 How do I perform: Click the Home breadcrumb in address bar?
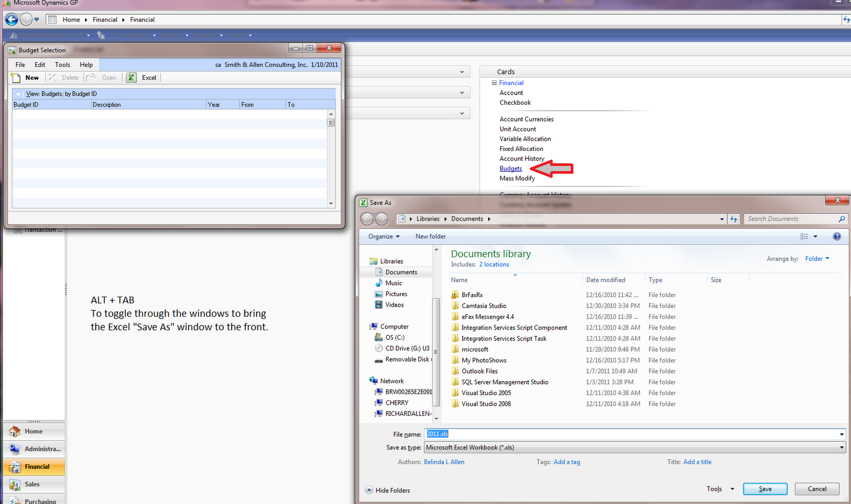pos(71,20)
